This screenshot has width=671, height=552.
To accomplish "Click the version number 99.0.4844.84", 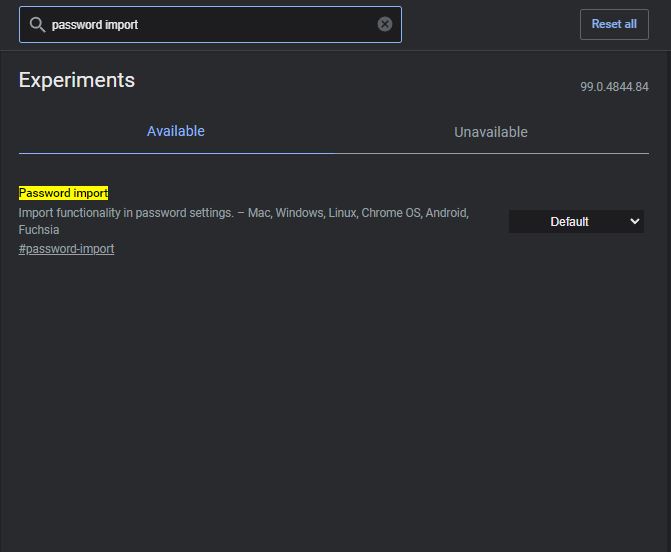I will click(x=614, y=87).
